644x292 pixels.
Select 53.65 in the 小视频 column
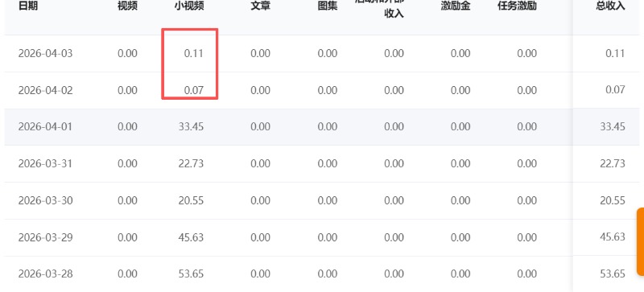191,273
